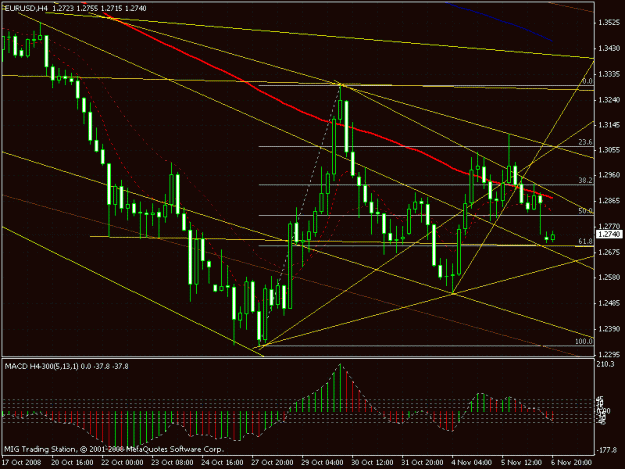Select the 6 Nov 20:00 time label
Image resolution: width=625 pixels, height=469 pixels.
pyautogui.click(x=572, y=463)
